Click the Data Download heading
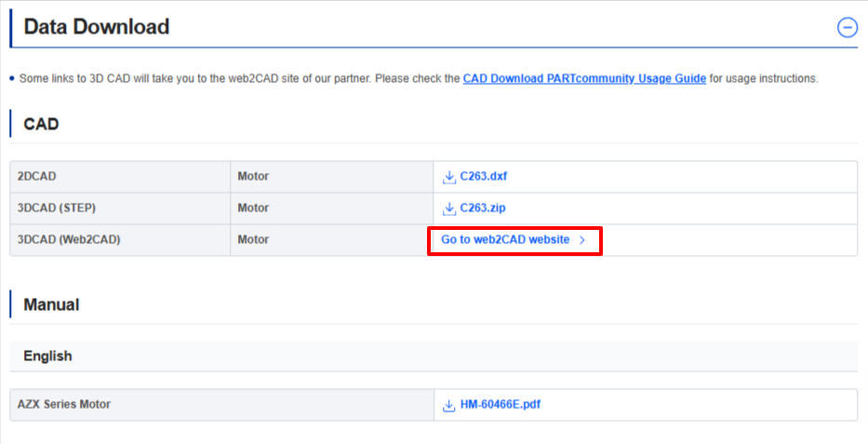 97,27
